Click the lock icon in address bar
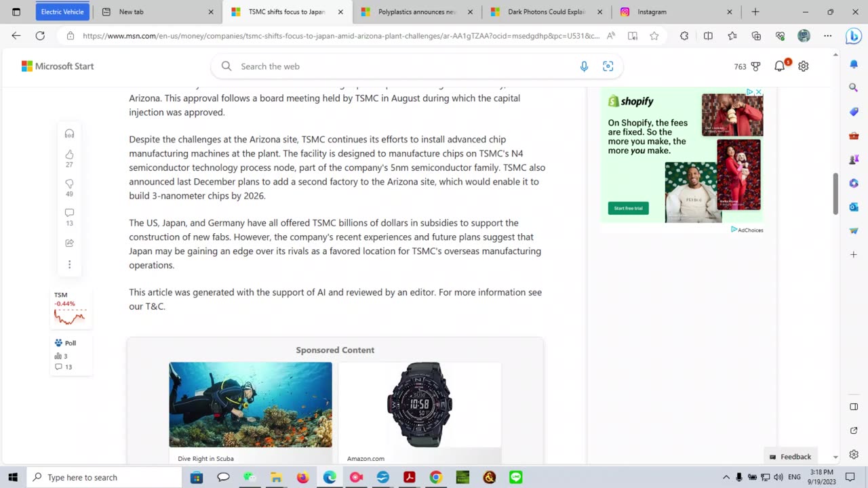 tap(70, 36)
